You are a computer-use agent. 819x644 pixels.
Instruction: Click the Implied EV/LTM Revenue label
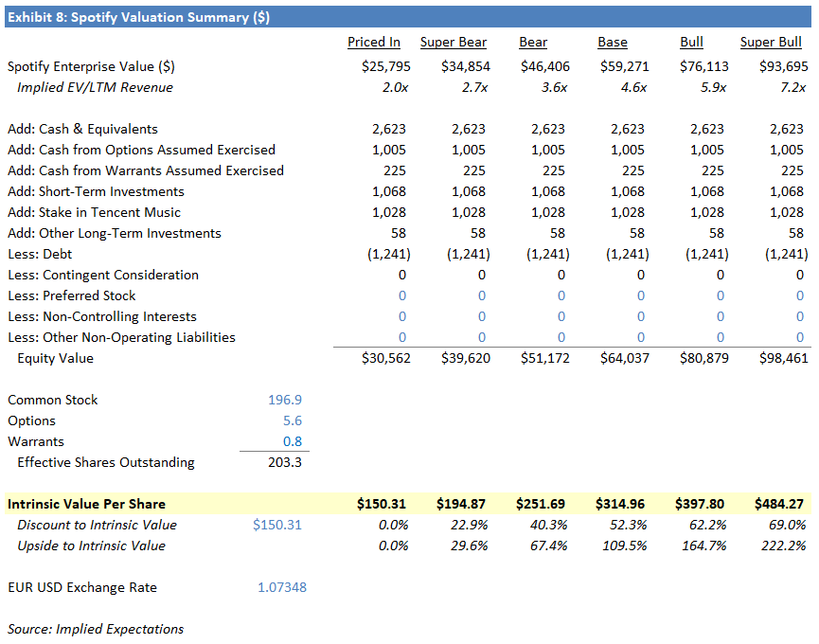pos(95,87)
